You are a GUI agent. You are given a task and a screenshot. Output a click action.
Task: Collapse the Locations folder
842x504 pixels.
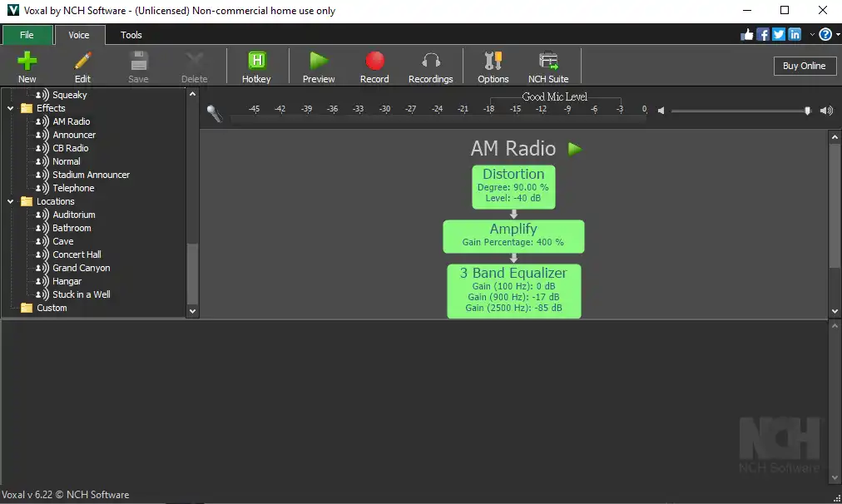[x=10, y=202]
